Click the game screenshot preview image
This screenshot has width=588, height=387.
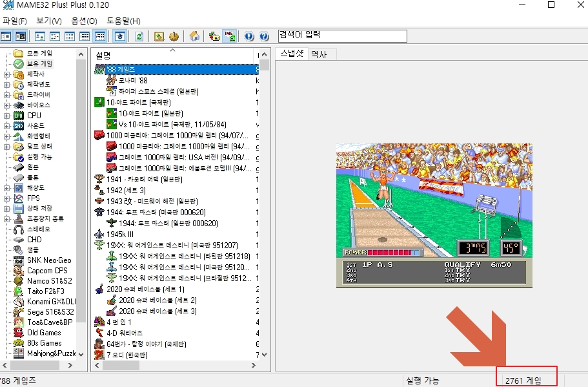pyautogui.click(x=434, y=215)
